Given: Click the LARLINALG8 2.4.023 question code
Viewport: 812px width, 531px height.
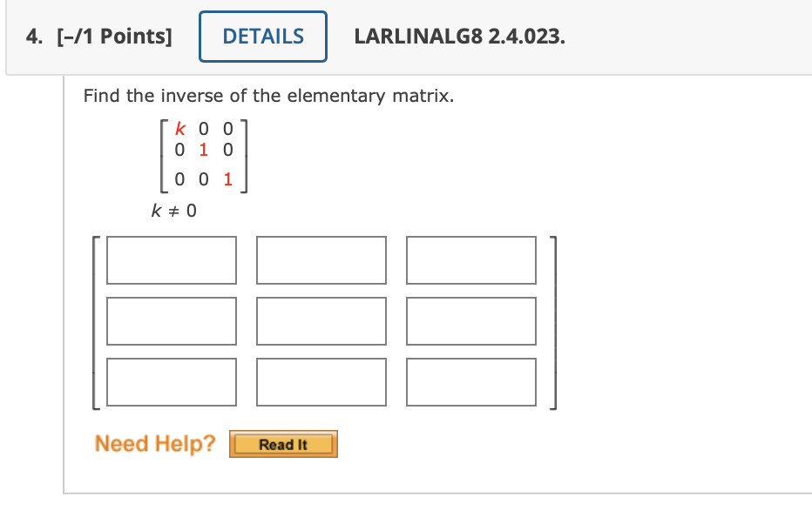Looking at the screenshot, I should [459, 37].
